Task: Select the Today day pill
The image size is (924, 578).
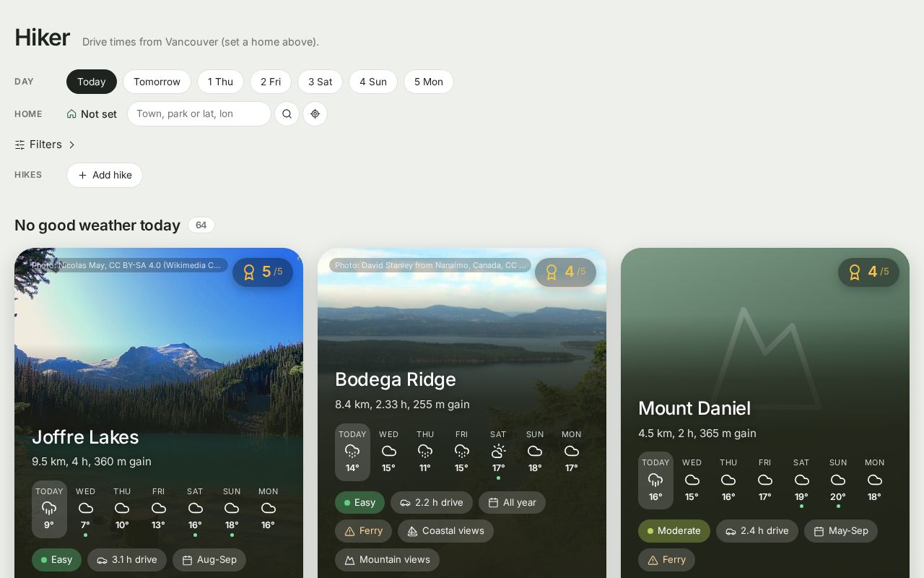Action: [92, 82]
